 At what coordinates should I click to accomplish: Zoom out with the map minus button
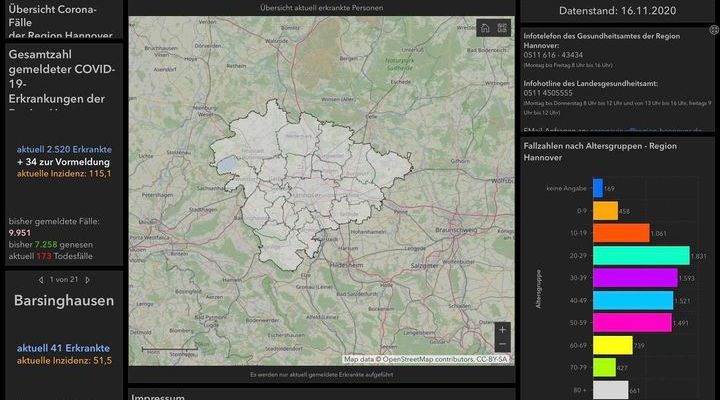(502, 345)
